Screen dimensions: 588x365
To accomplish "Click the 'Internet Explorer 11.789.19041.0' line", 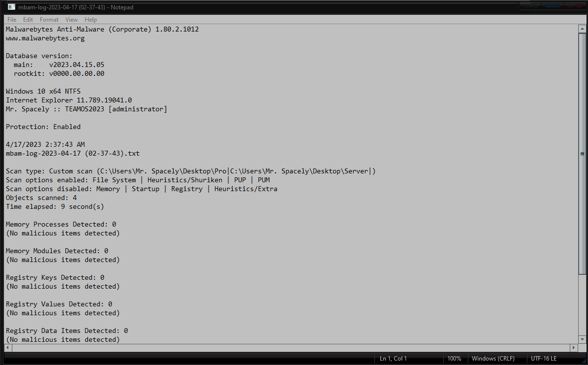I will pyautogui.click(x=69, y=100).
